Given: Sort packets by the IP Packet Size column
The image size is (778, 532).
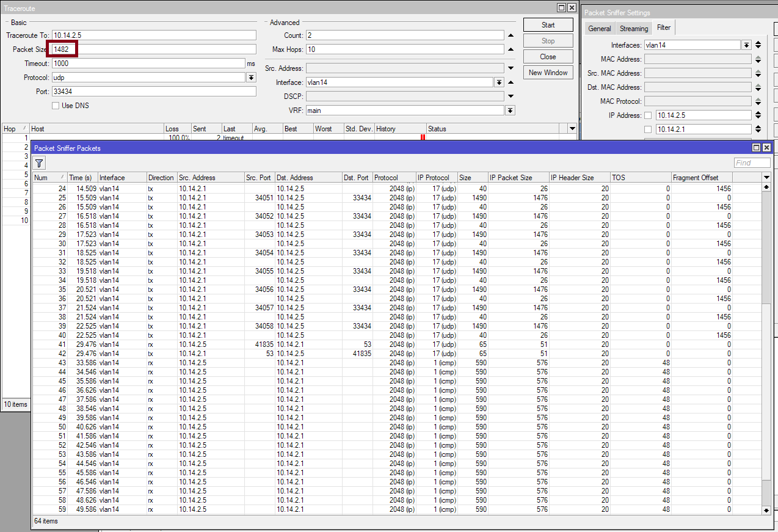Looking at the screenshot, I should coord(518,178).
